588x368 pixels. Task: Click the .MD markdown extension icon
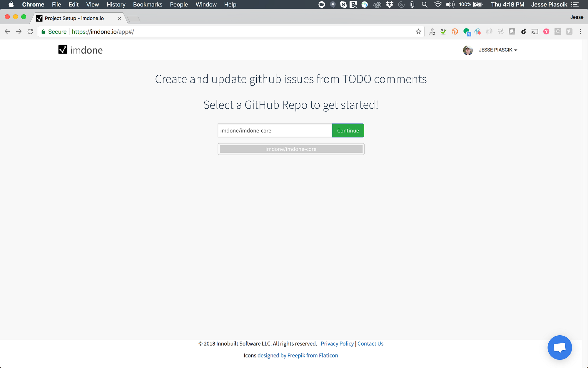point(432,32)
